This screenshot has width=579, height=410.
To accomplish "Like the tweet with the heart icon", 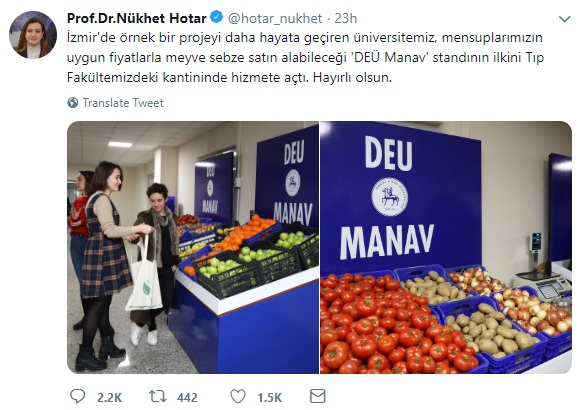I will coord(238,396).
